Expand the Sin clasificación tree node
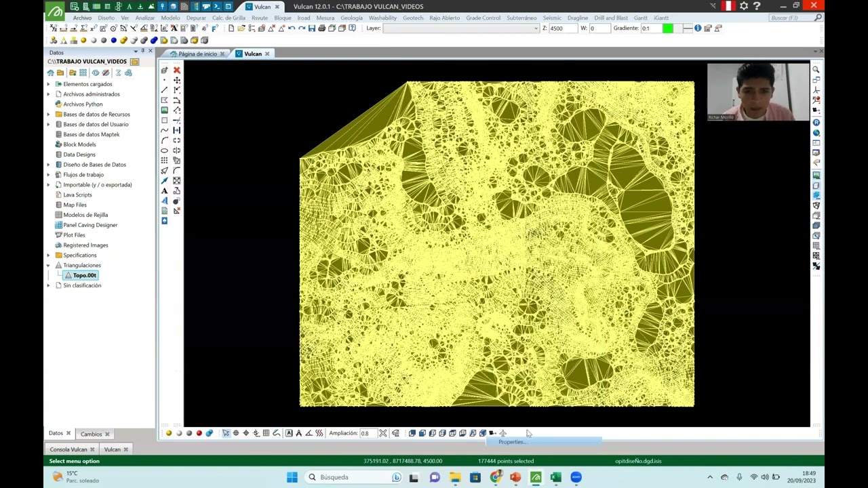 (x=48, y=285)
